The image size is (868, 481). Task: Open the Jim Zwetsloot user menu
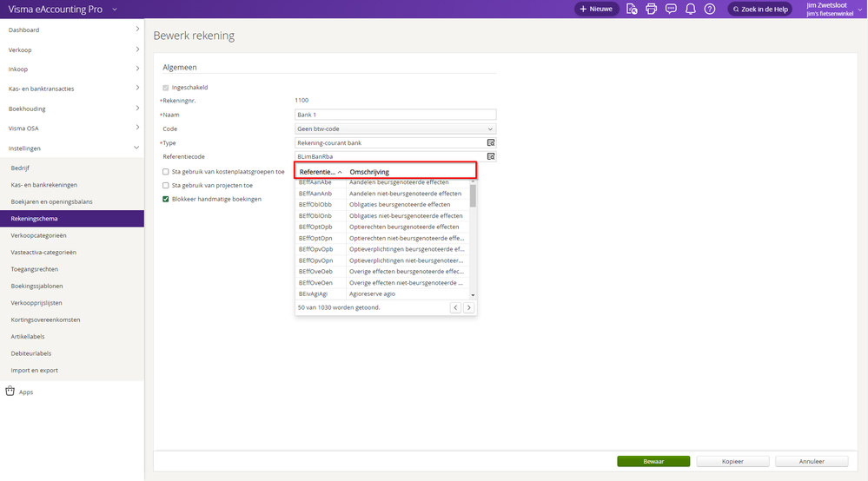pyautogui.click(x=834, y=9)
